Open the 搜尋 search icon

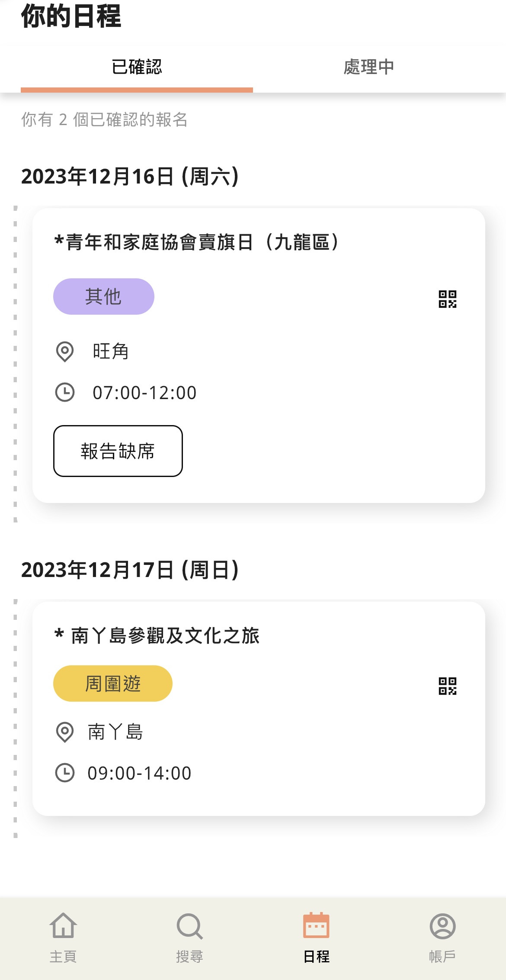point(189,926)
